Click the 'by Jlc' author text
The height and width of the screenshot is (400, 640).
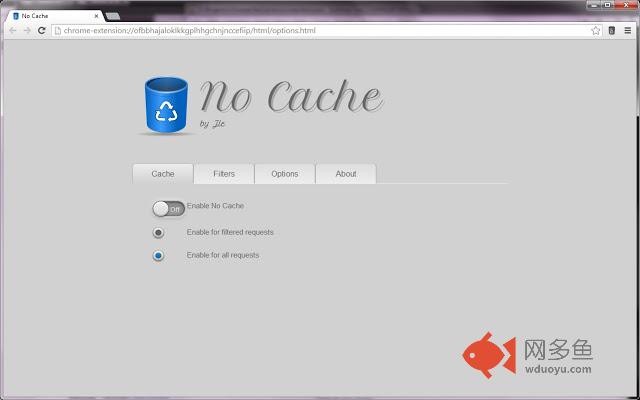(212, 124)
